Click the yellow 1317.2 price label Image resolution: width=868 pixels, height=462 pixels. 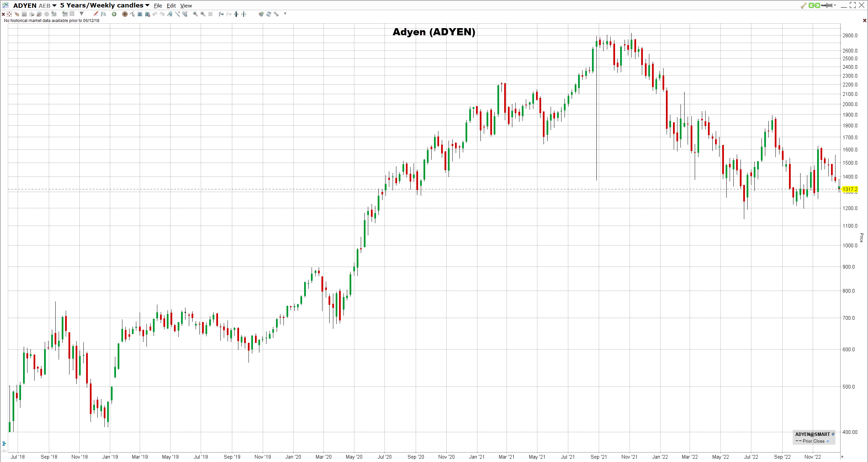coord(850,189)
